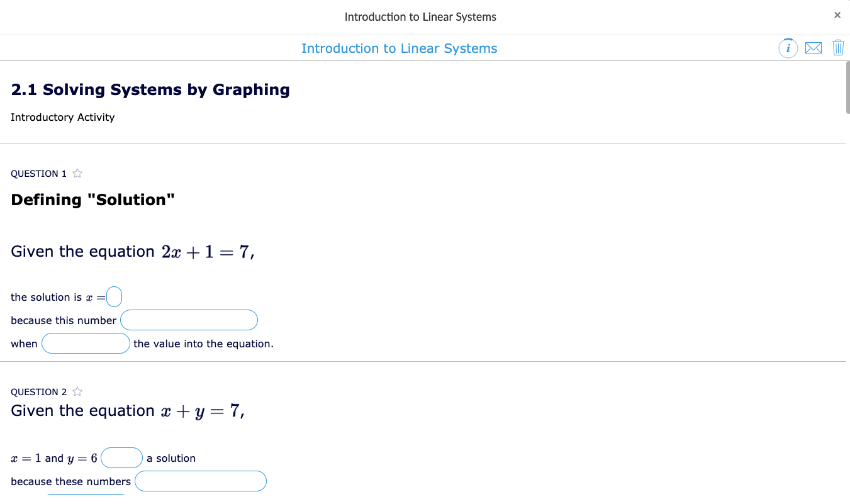The width and height of the screenshot is (850, 504).
Task: Open the 'a solution' dropdown after y = 6
Action: (x=121, y=457)
